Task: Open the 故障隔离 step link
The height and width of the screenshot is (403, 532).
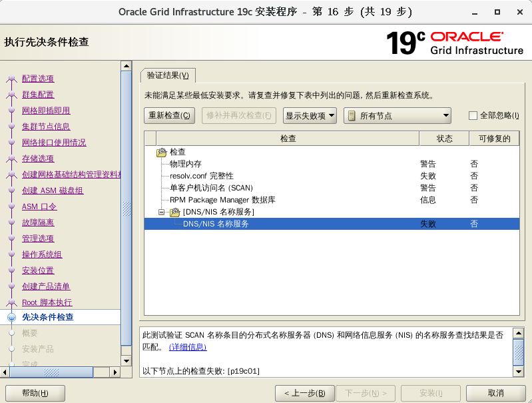Action: tap(38, 222)
